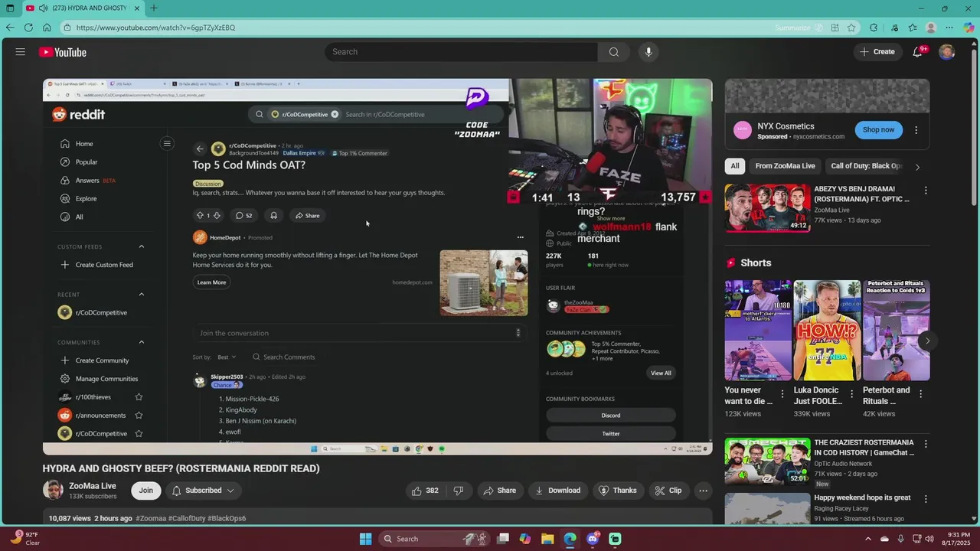Screen dimensions: 980x551
Task: Open Task View on taskbar
Action: [503, 539]
